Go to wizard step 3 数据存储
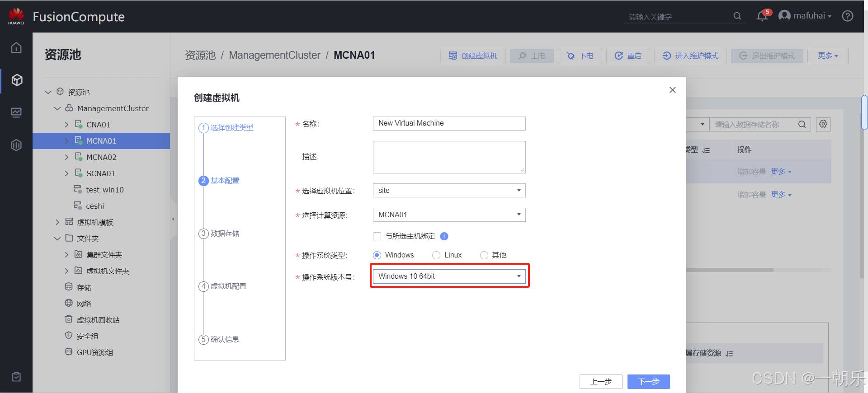Viewport: 868px width, 393px height. 219,234
